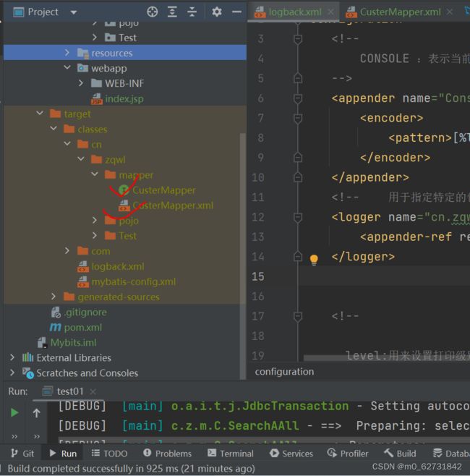470x476 pixels.
Task: Collapse the zqwl folder
Action: click(81, 158)
